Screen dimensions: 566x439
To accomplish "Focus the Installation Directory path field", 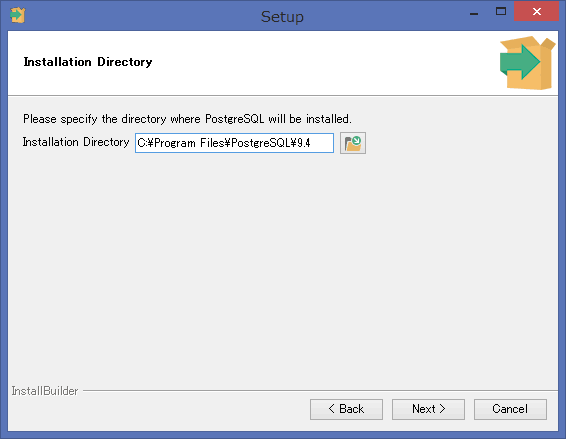I will coord(234,143).
